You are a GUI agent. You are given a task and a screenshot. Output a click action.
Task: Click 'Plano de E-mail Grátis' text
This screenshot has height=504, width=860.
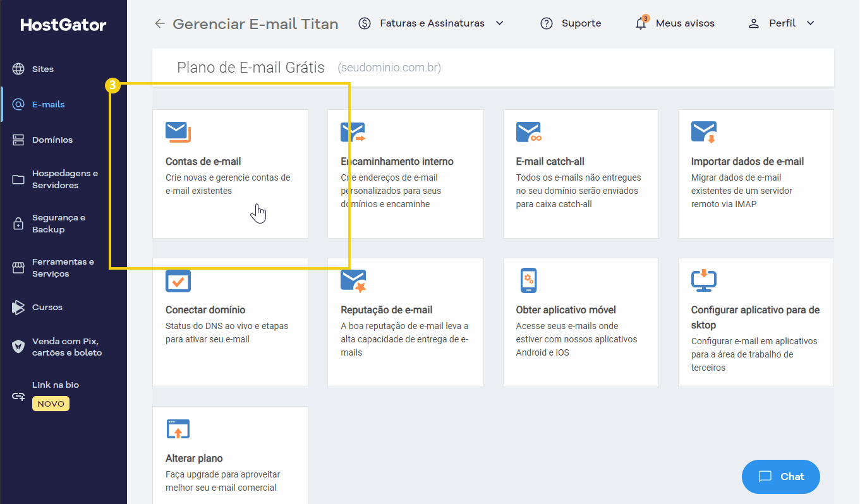tap(251, 68)
